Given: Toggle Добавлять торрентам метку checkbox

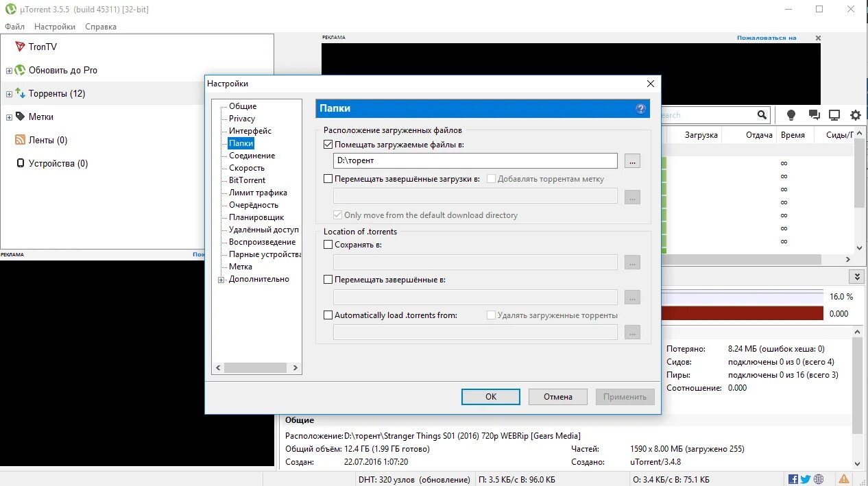Looking at the screenshot, I should click(x=491, y=179).
